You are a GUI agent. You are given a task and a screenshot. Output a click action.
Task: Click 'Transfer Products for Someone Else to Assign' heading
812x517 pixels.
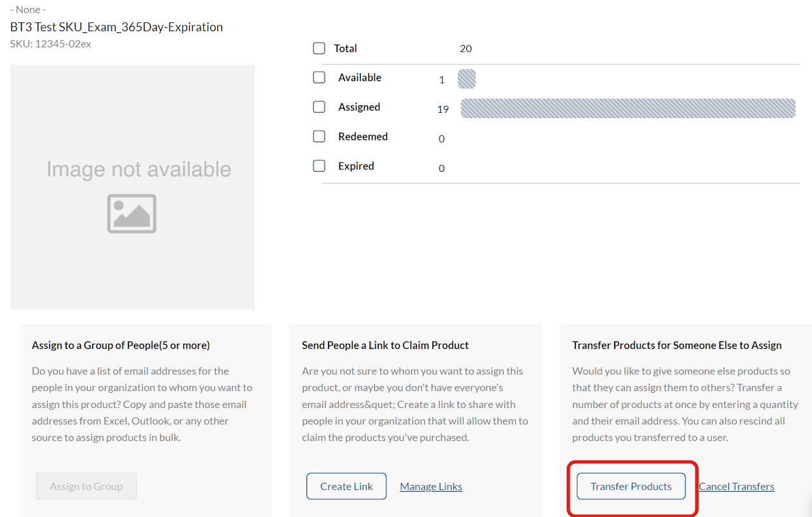(x=677, y=345)
